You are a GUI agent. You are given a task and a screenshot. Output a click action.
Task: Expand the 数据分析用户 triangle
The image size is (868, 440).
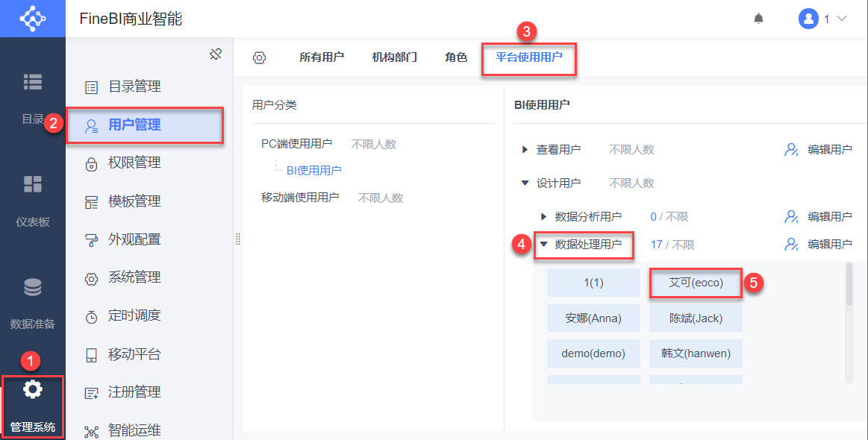coord(543,216)
